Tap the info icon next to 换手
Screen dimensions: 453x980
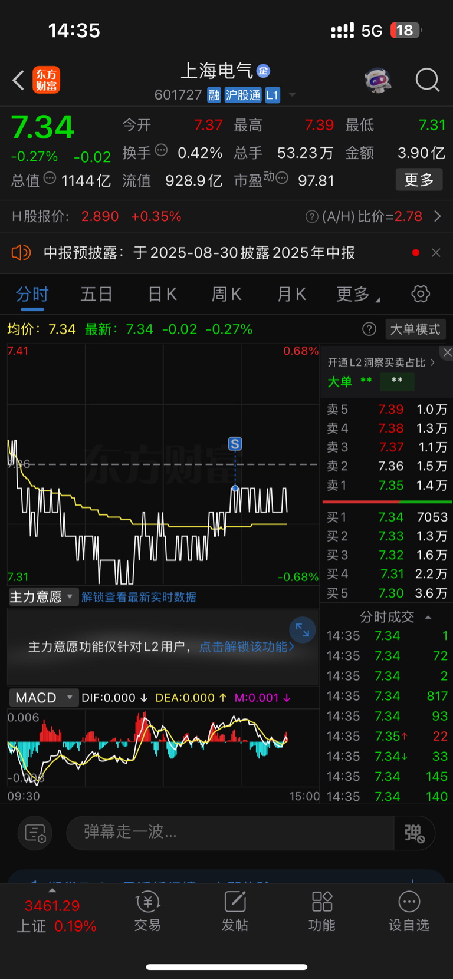point(161,150)
